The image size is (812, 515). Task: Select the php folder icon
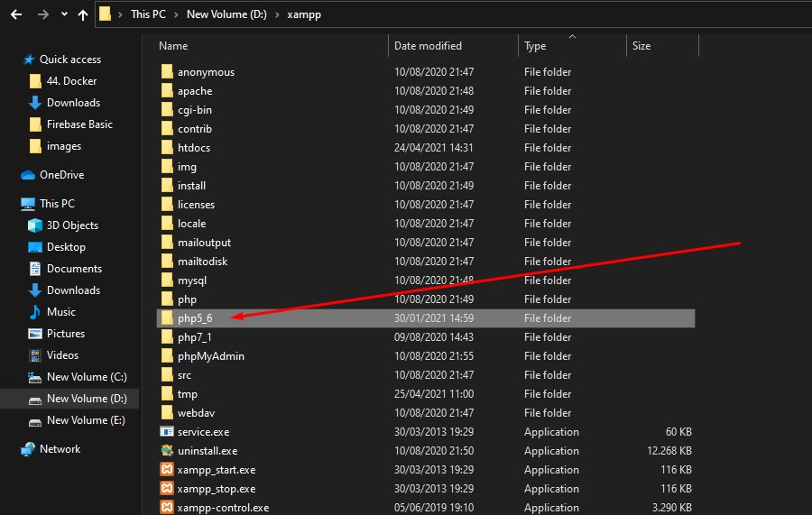point(167,299)
